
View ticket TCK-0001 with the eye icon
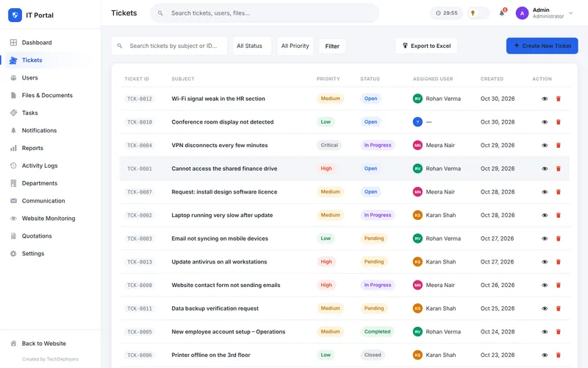tap(545, 169)
